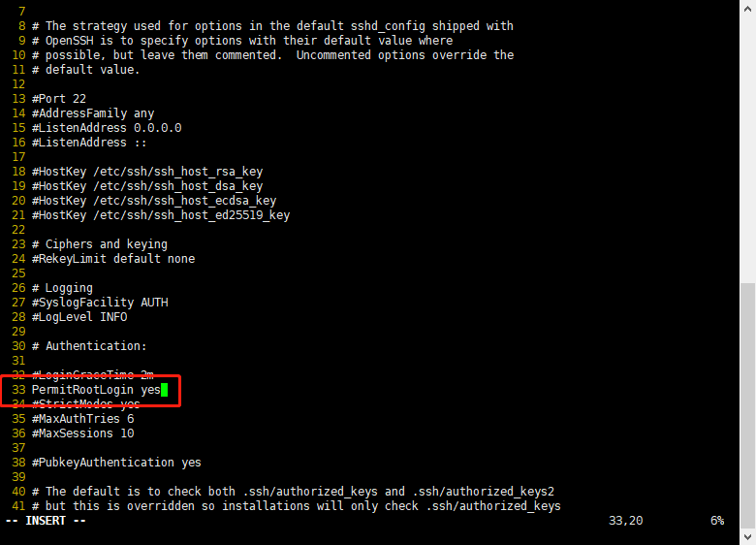Click the -- INSERT -- mode indicator
756x545 pixels.
point(46,521)
